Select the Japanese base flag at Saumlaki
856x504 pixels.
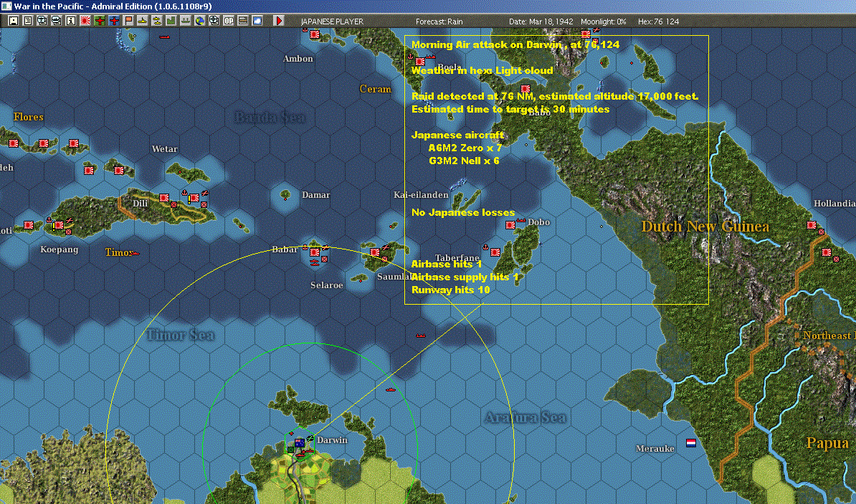(x=374, y=252)
